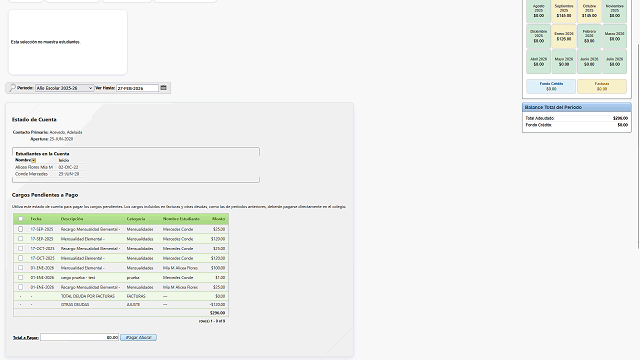Click student name Alicea Flores Mia M
Image resolution: width=640 pixels, height=360 pixels.
click(x=34, y=167)
